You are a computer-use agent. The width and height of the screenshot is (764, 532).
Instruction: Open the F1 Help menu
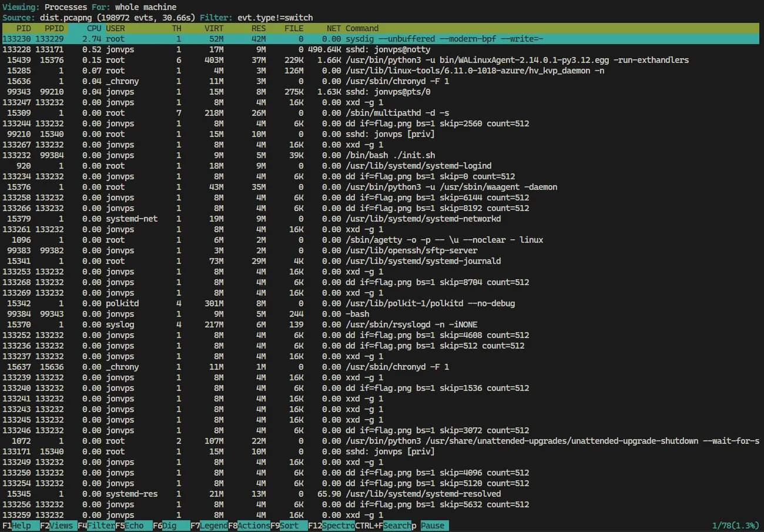pyautogui.click(x=21, y=526)
